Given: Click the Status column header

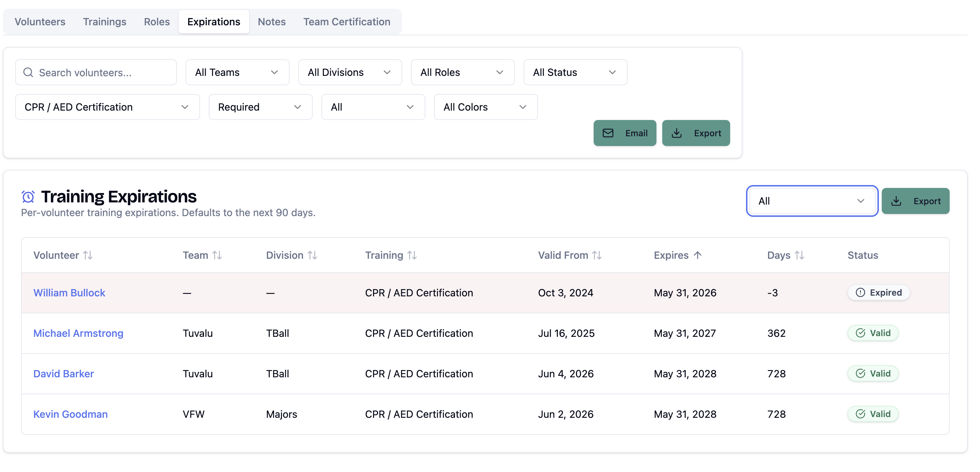Looking at the screenshot, I should (862, 255).
